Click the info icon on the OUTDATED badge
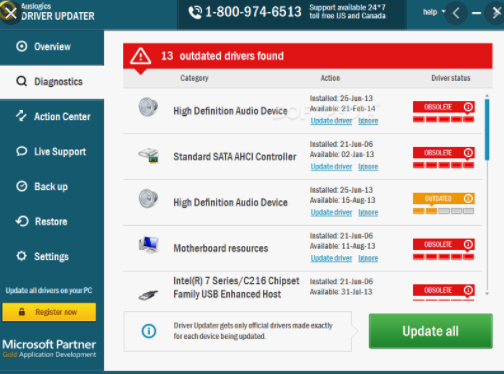The width and height of the screenshot is (504, 374). click(468, 199)
